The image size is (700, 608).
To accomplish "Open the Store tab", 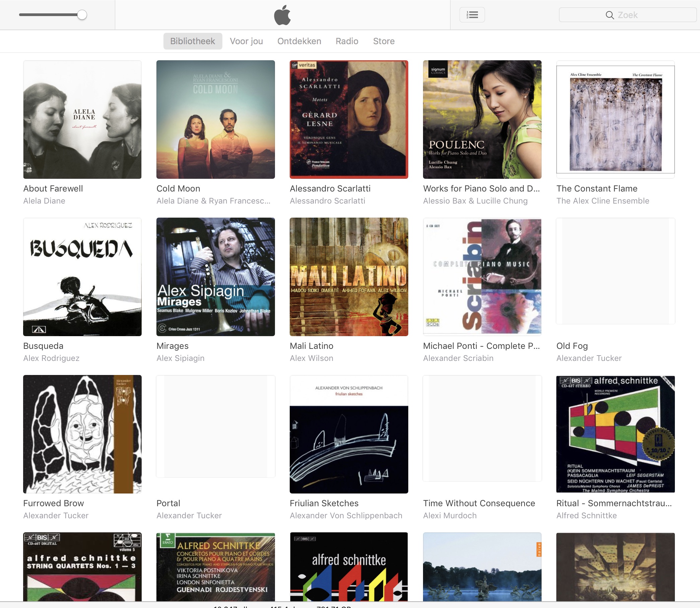I will 383,41.
